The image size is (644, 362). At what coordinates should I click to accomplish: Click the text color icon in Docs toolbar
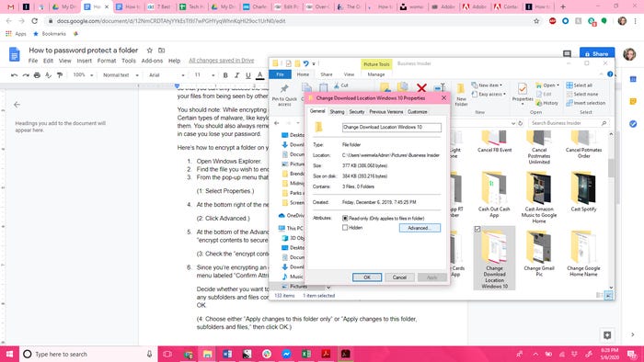click(x=260, y=75)
